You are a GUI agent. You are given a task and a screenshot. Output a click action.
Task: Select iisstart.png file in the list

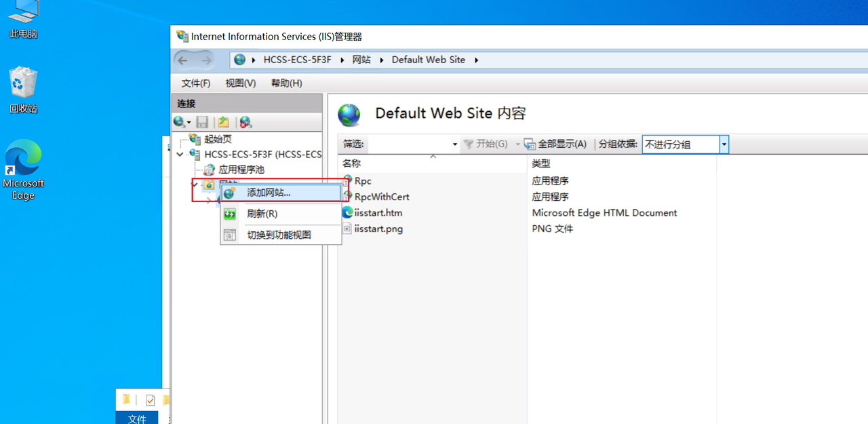[378, 229]
